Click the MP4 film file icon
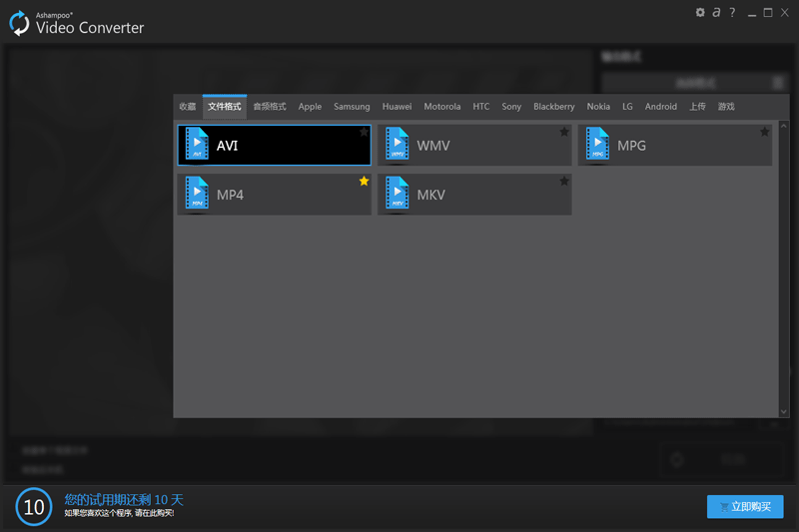The width and height of the screenshot is (799, 532). [x=197, y=193]
